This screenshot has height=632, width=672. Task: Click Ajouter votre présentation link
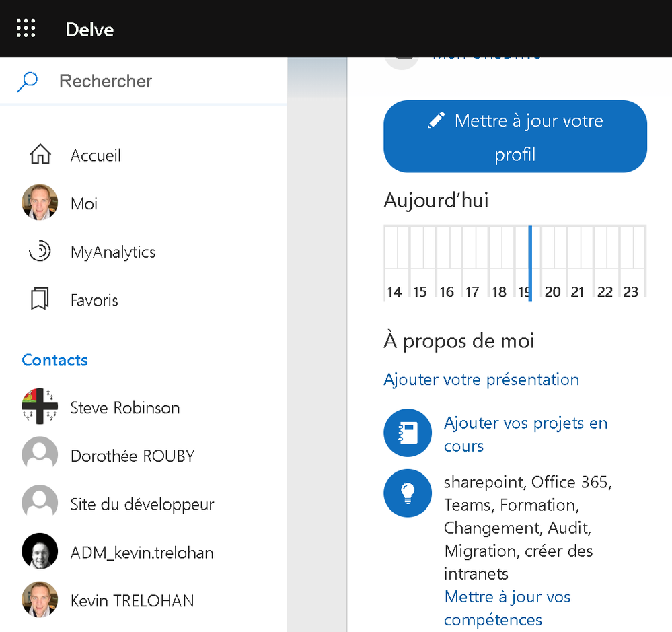(x=481, y=380)
